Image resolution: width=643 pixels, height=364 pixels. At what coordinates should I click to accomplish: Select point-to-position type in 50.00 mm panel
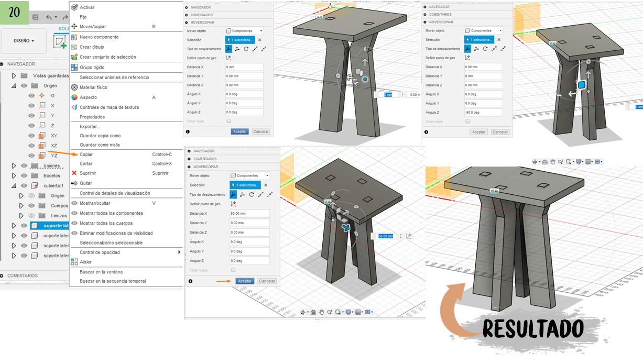[270, 194]
